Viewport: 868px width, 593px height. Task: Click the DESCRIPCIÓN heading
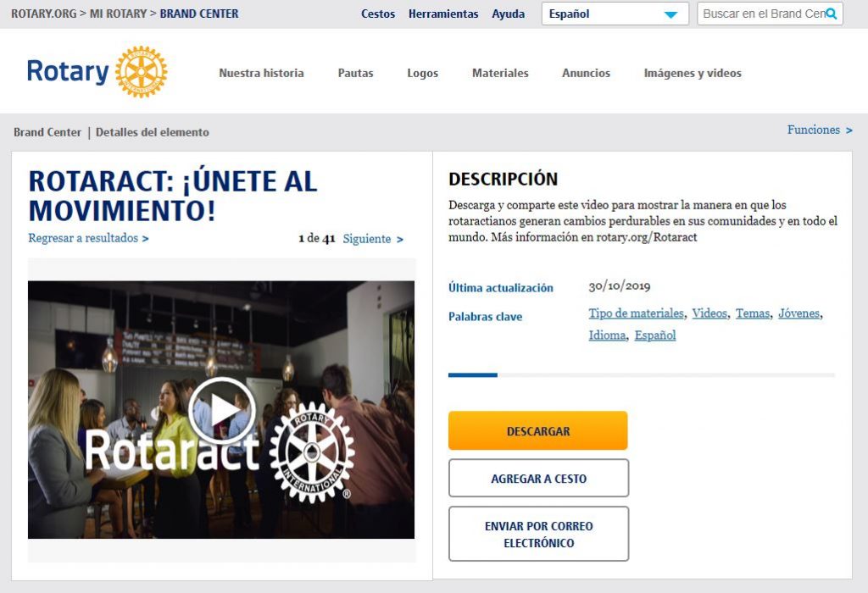(504, 180)
